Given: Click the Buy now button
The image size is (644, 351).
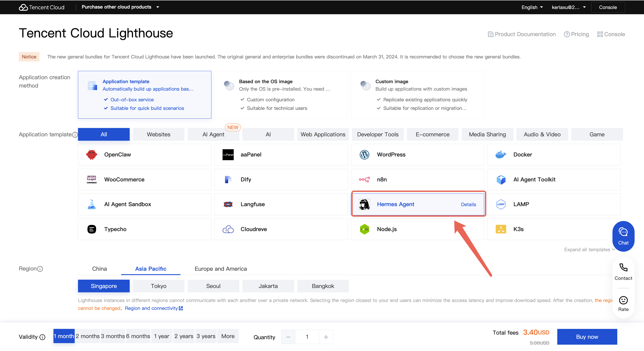Looking at the screenshot, I should [x=587, y=337].
